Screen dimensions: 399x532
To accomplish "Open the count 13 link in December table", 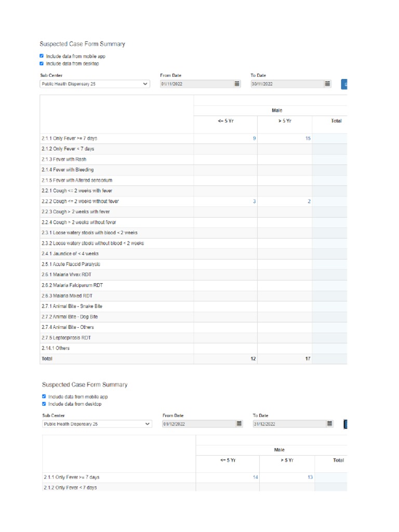I will tap(310, 477).
